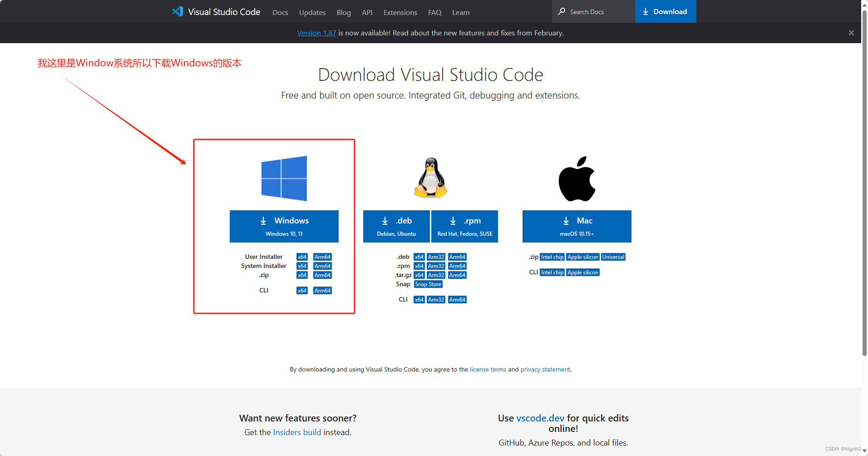868x456 pixels.
Task: Select Arm64 for Windows CLI
Action: [323, 291]
